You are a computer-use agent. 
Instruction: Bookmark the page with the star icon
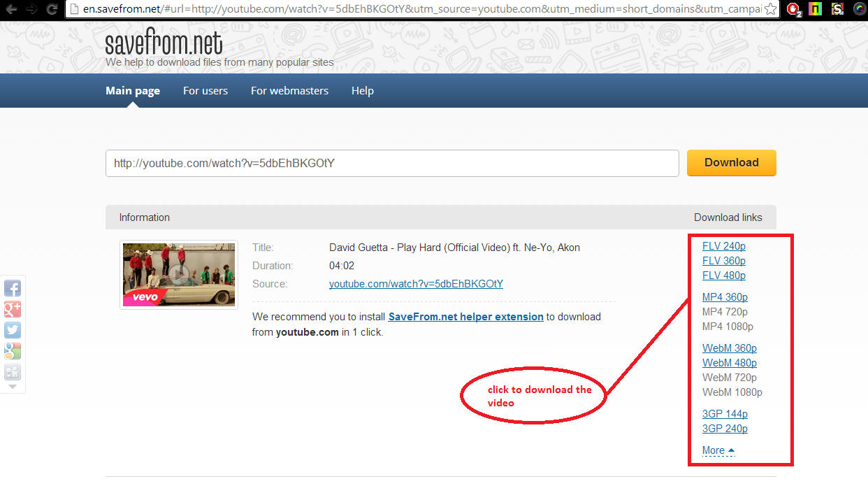click(769, 10)
